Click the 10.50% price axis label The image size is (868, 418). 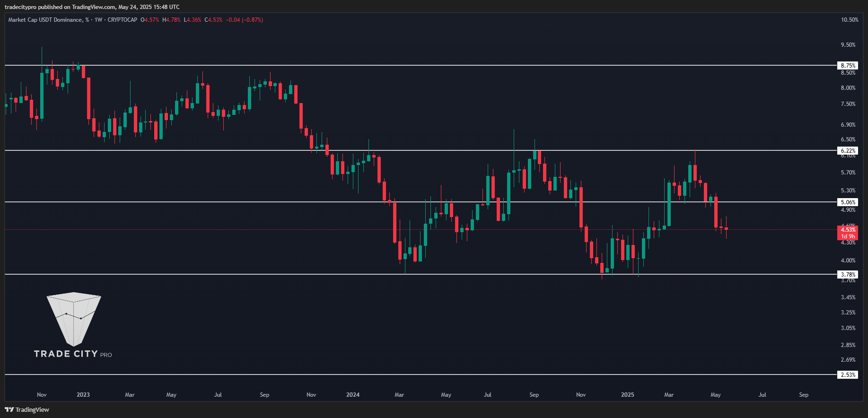click(x=850, y=20)
